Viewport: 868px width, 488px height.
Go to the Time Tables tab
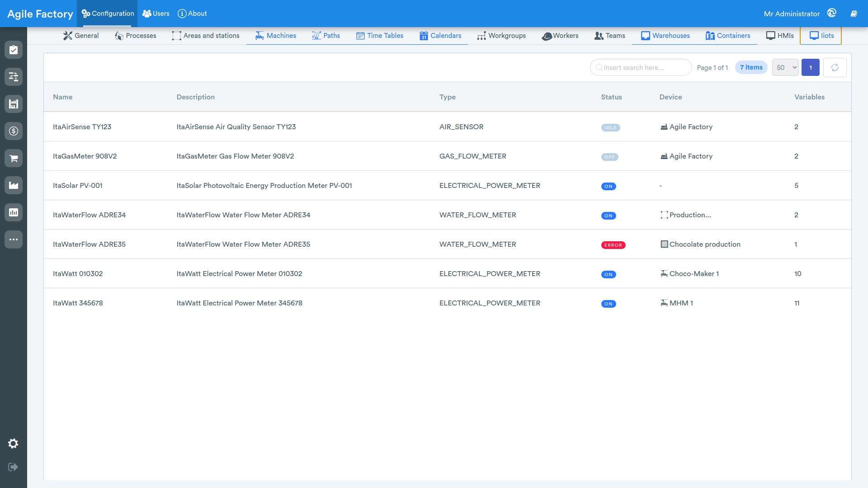point(379,36)
